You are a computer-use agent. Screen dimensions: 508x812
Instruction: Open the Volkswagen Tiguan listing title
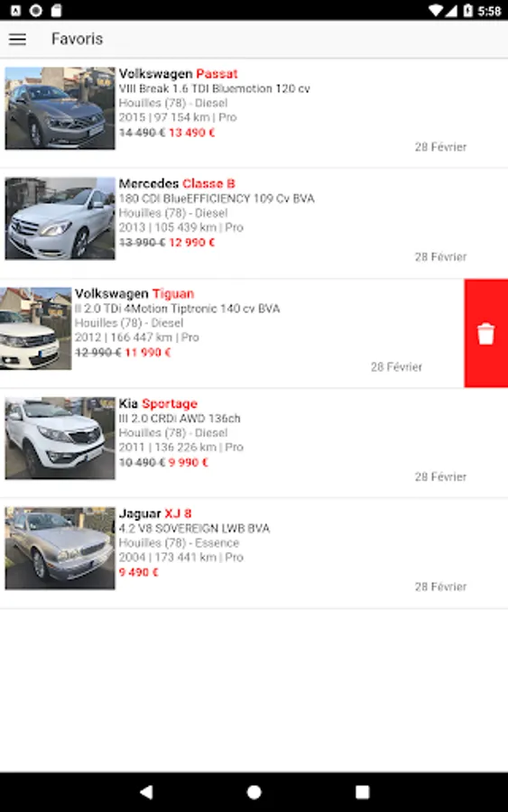pos(134,293)
